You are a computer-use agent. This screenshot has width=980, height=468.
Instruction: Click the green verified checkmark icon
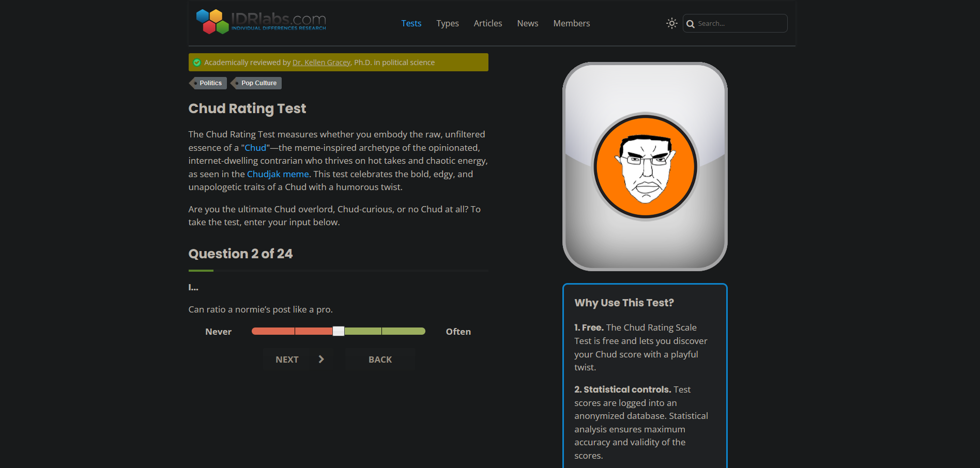(197, 63)
